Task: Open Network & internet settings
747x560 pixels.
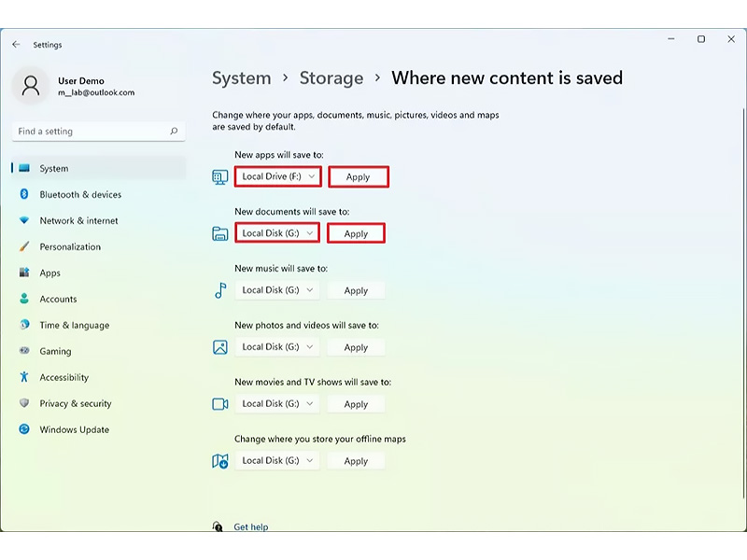Action: [x=99, y=220]
